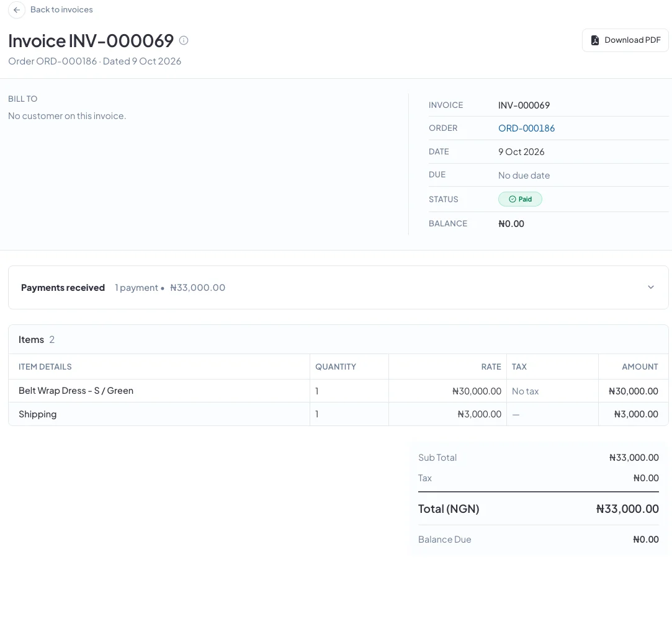Click the Paid status badge
This screenshot has width=672, height=640.
click(x=520, y=199)
